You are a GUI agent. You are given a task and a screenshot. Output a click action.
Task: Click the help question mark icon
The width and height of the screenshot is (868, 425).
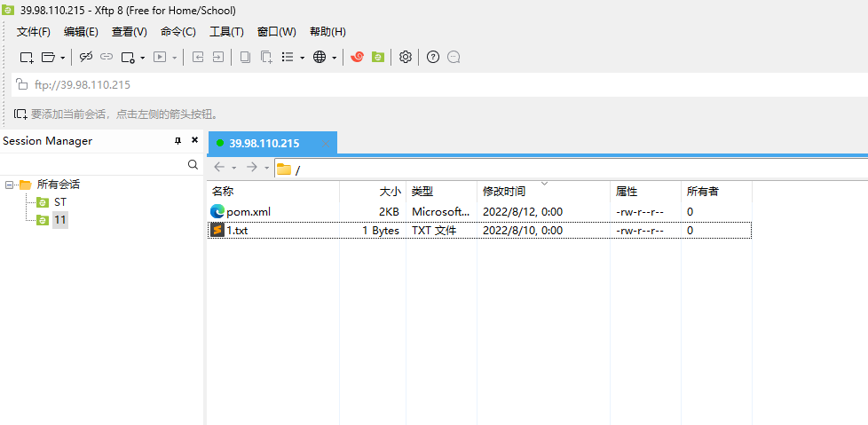coord(433,58)
